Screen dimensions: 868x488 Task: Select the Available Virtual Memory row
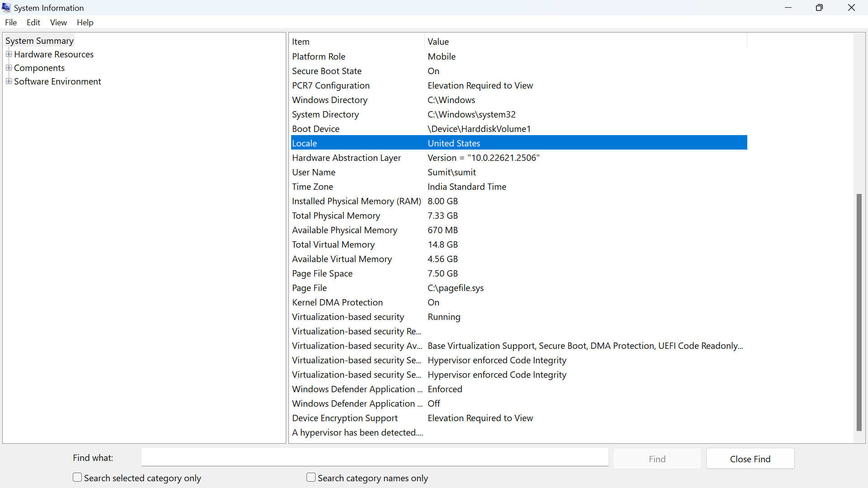[519, 259]
